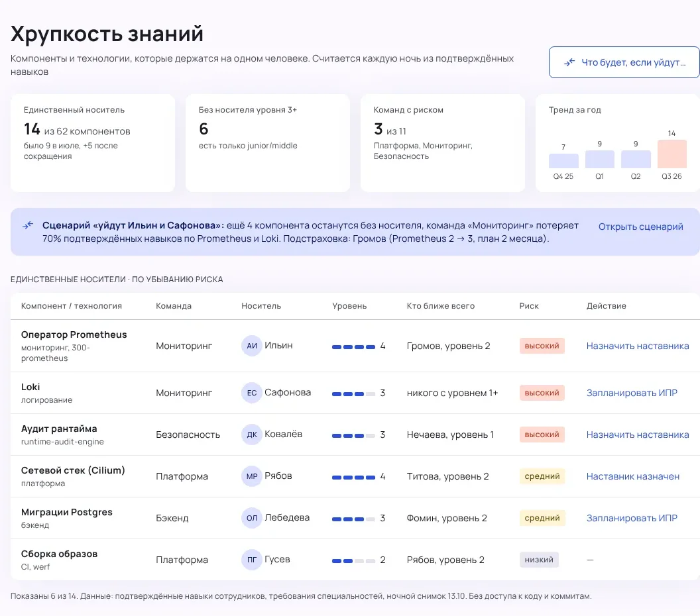Click avatar ПГ next to Гусев
700x616 pixels.
point(252,560)
